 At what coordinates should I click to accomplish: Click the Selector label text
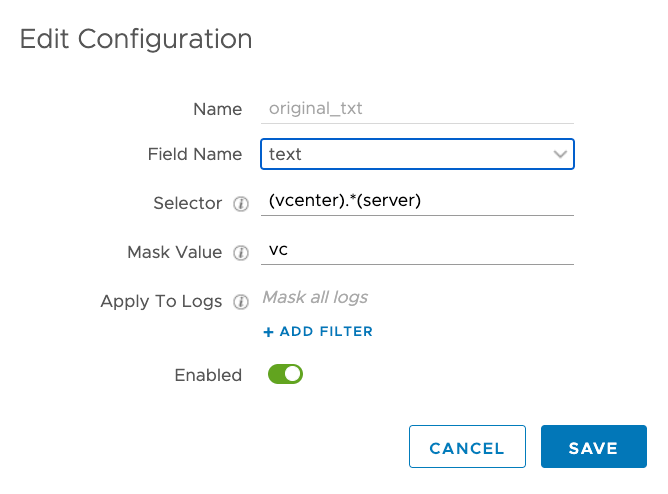point(187,204)
